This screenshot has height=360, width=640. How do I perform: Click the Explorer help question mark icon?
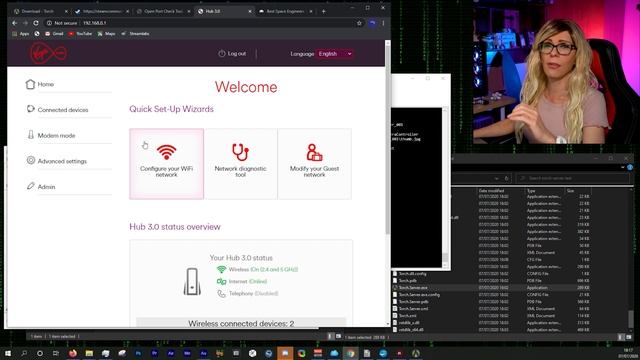630,167
